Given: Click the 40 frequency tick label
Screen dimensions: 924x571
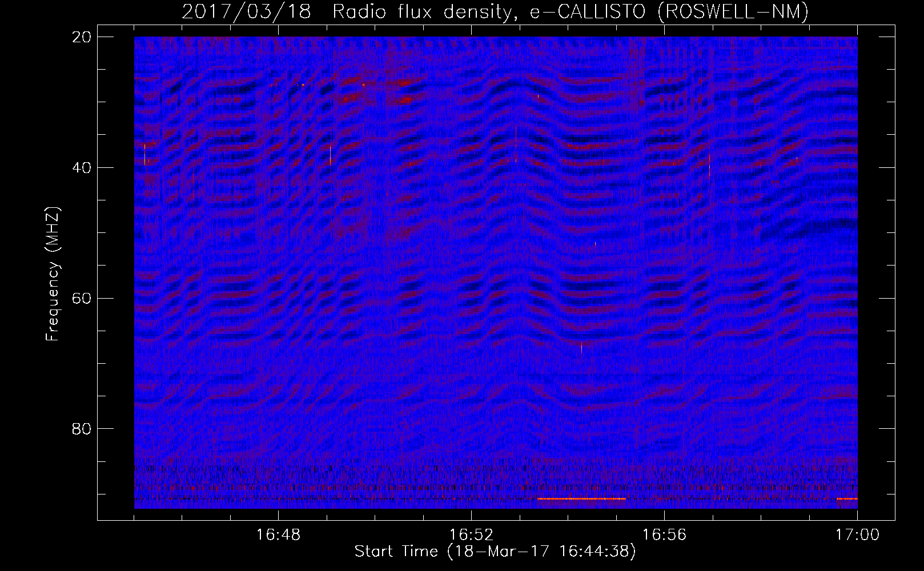Looking at the screenshot, I should click(x=82, y=168).
